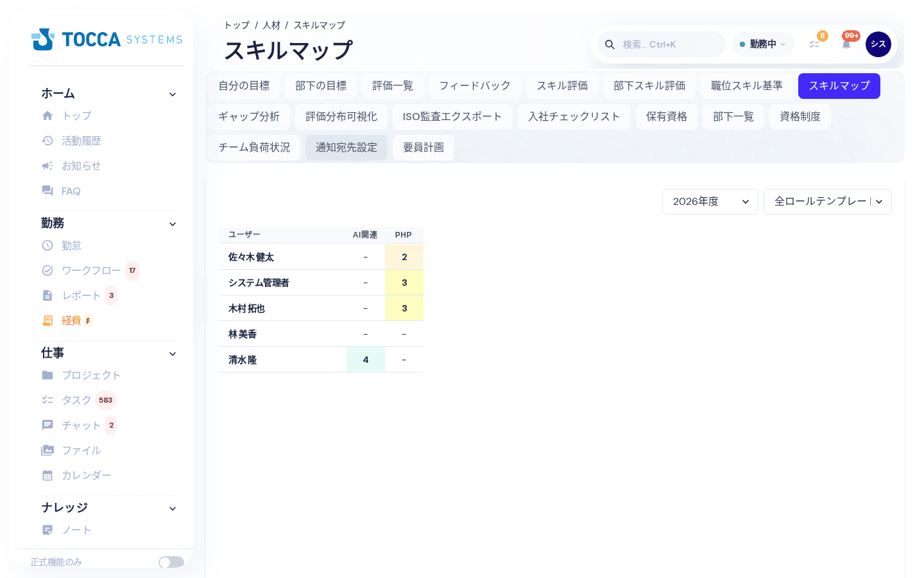This screenshot has height=578, width=924.
Task: Select the 要員計画 tab
Action: (424, 148)
